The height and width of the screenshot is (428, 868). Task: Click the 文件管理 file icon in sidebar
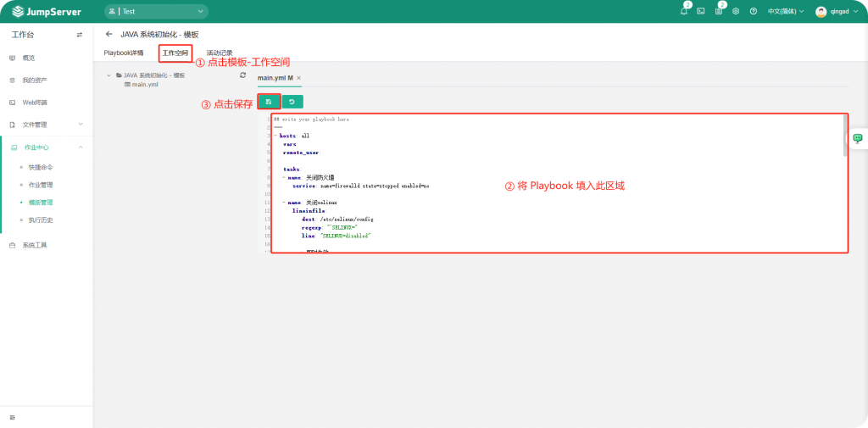point(12,125)
